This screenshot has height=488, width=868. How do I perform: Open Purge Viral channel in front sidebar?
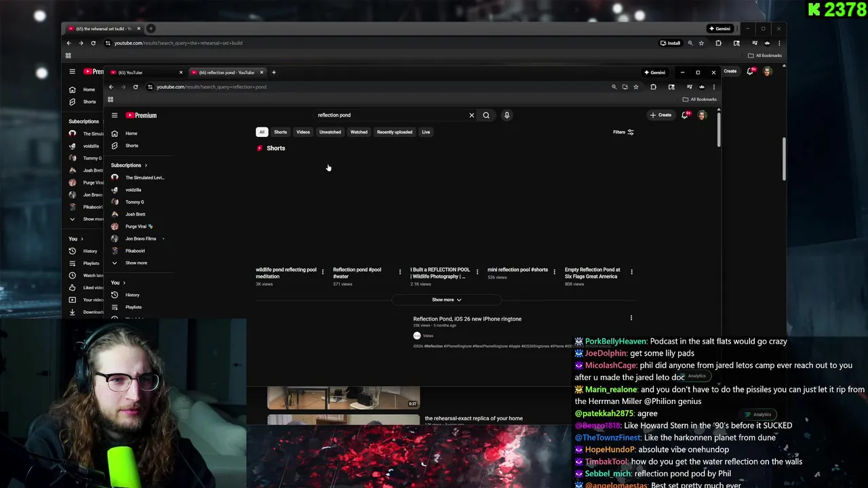[x=139, y=226]
